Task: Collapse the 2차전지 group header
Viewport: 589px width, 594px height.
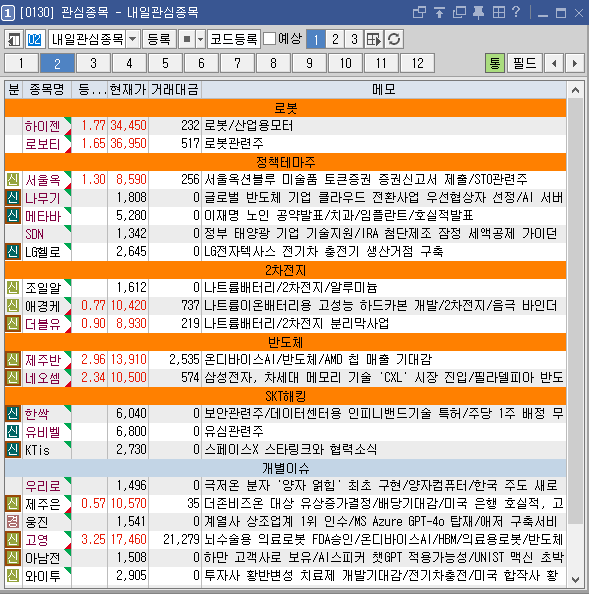Action: (x=286, y=270)
